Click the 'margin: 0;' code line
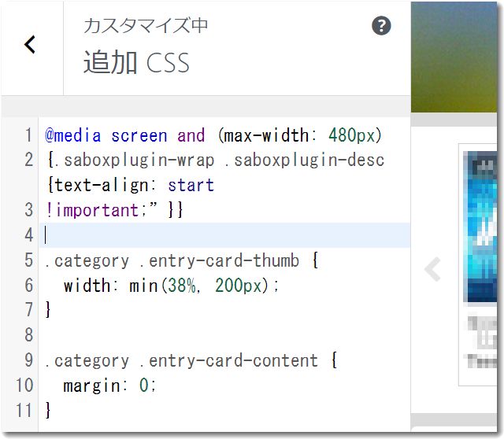504x439 pixels. pos(110,386)
